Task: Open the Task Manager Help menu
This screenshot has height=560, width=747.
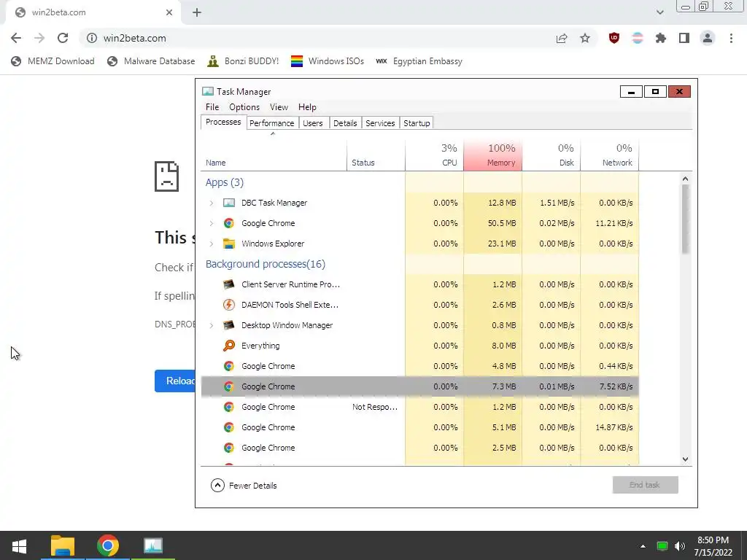Action: coord(307,107)
